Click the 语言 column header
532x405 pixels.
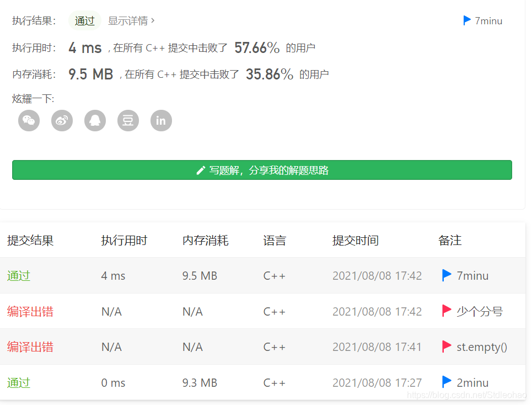coord(275,241)
